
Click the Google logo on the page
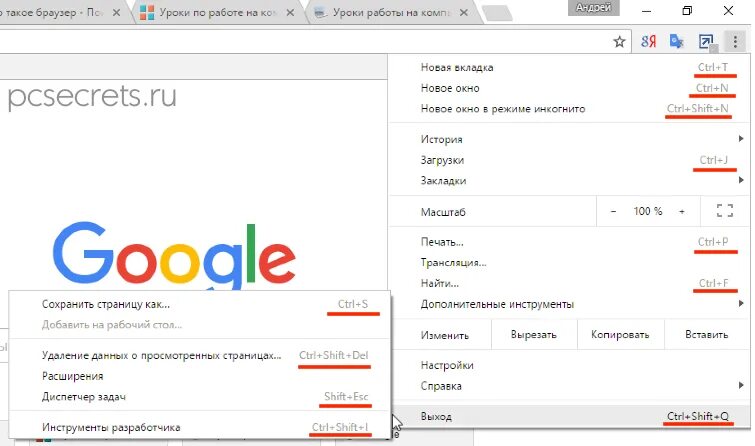coord(174,256)
